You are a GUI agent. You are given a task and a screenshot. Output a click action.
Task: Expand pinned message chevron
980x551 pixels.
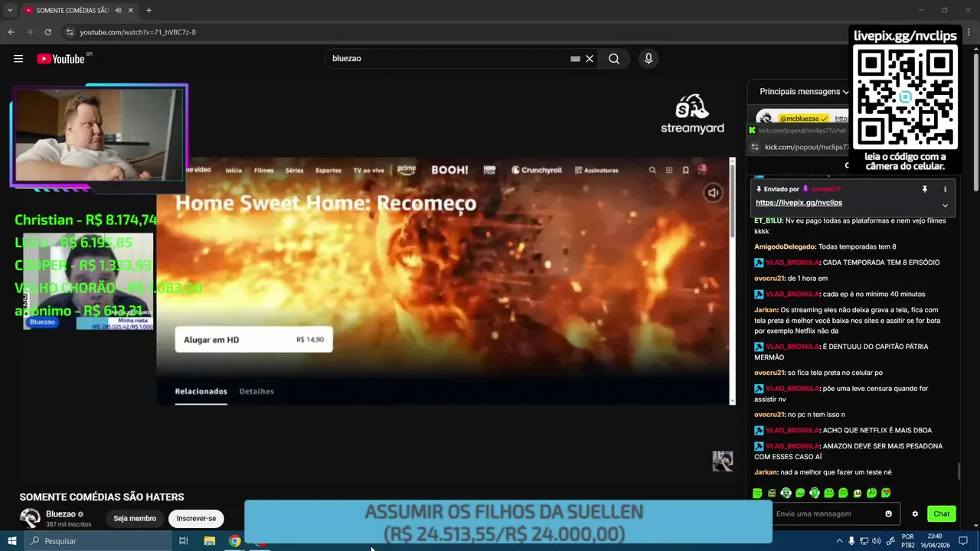click(945, 205)
